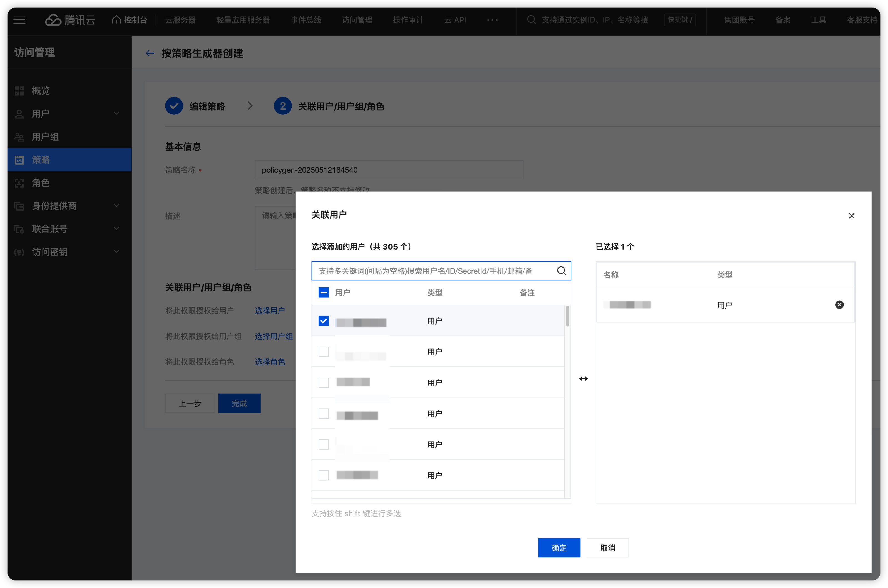Click the 控制台 home icon
Viewport: 888px width, 588px height.
pyautogui.click(x=116, y=19)
